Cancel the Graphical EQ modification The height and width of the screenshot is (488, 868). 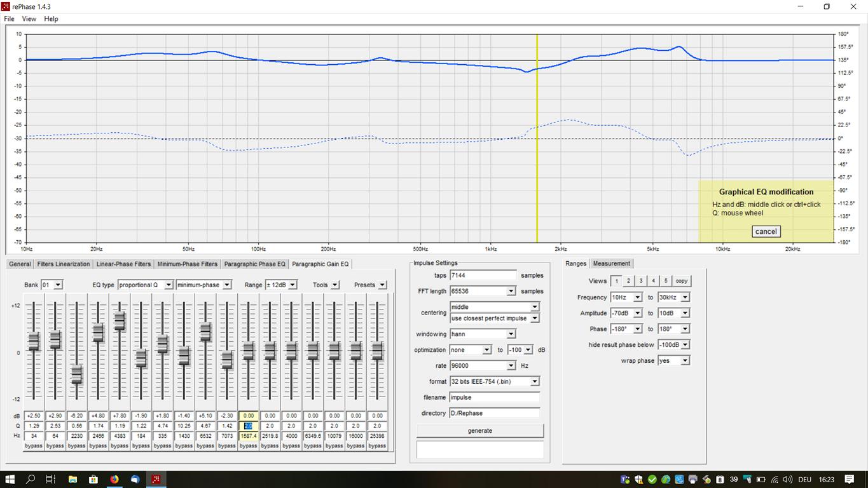click(766, 231)
